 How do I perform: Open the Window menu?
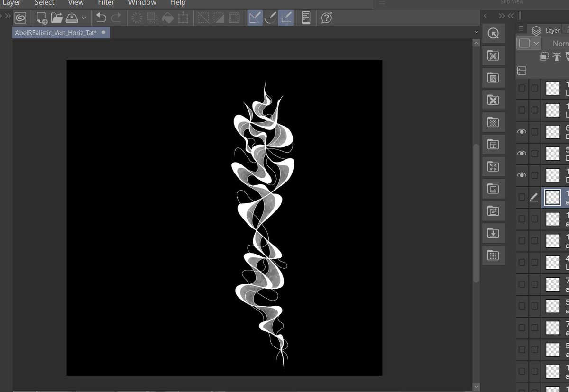[x=142, y=3]
